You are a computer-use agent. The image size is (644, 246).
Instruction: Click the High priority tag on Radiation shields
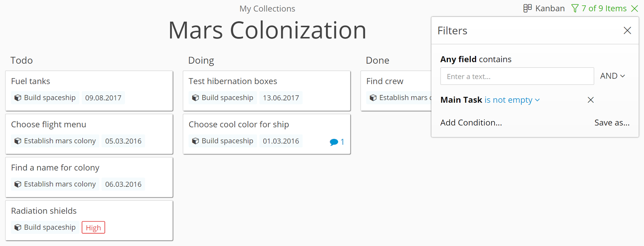tap(93, 227)
